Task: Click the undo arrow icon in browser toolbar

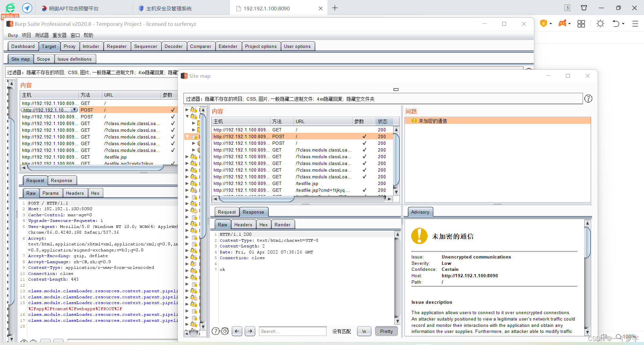Action: (616, 23)
